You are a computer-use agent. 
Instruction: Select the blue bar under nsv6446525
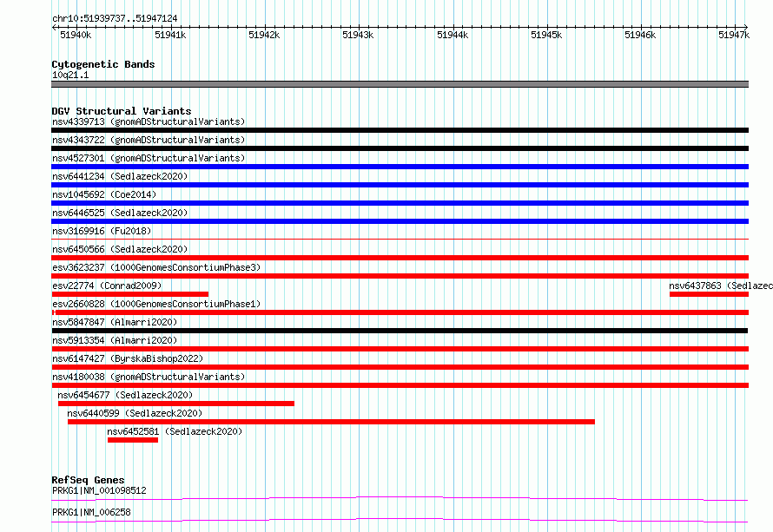[x=400, y=221]
